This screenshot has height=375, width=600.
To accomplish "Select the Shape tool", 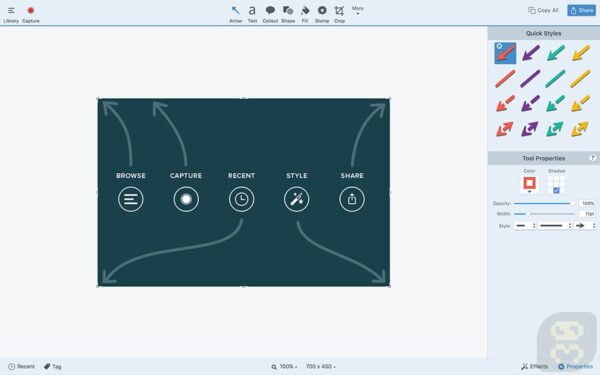I will pyautogui.click(x=288, y=14).
